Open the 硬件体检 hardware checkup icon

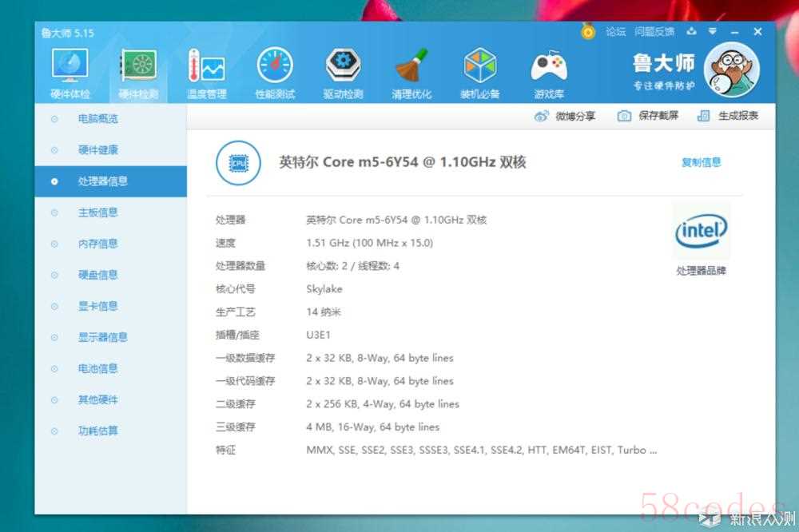(70, 66)
